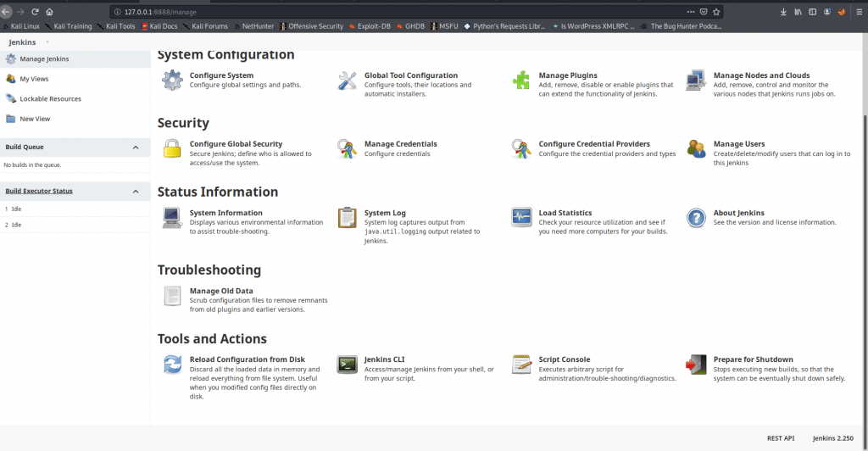
Task: Click the System Log clipboard icon
Action: point(347,218)
